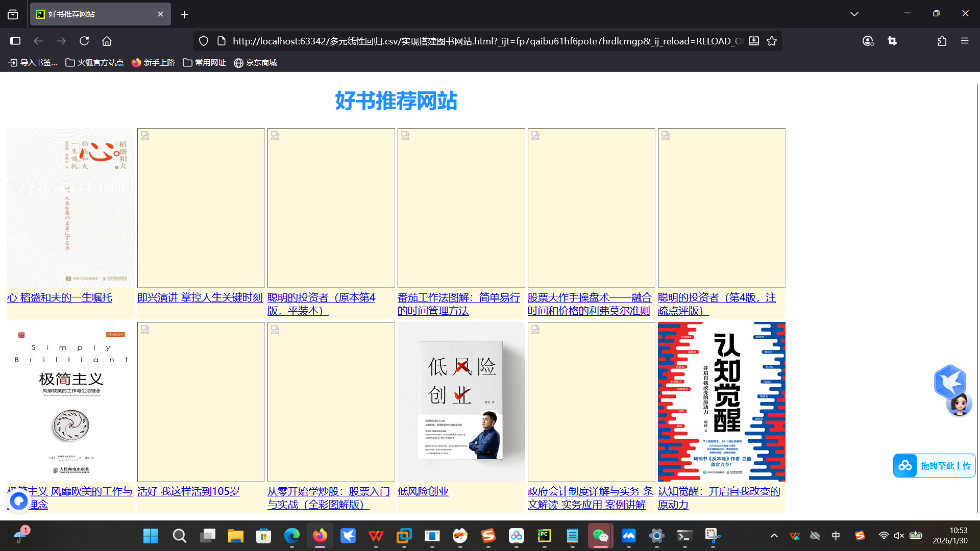The height and width of the screenshot is (551, 980).
Task: Open the Firefox extensions puzzle icon
Action: point(942,41)
